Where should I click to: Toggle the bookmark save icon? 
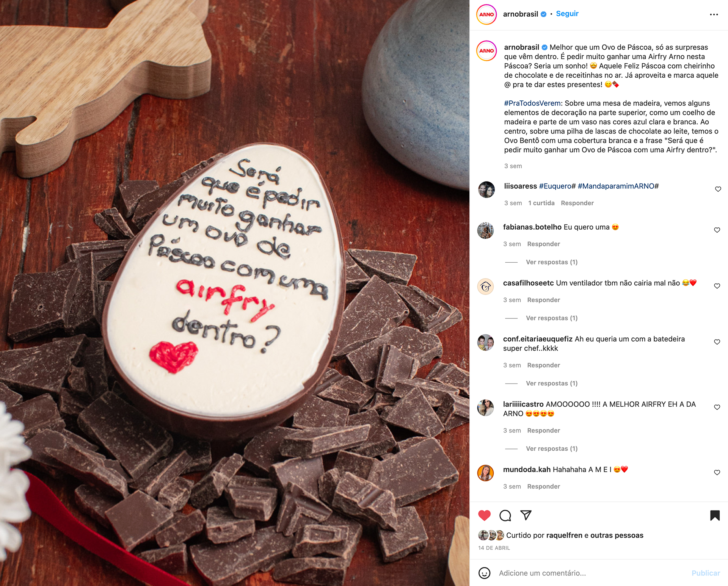pos(715,515)
